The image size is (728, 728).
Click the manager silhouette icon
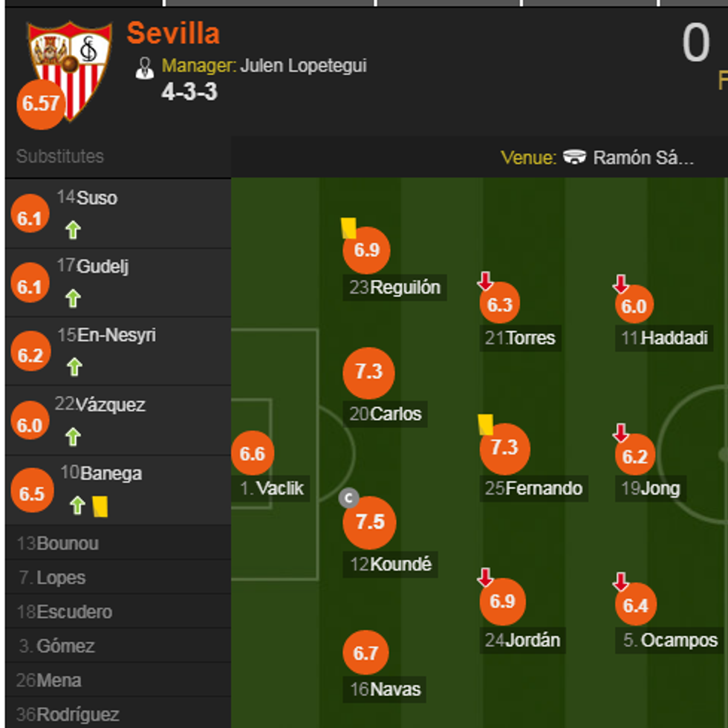click(144, 68)
